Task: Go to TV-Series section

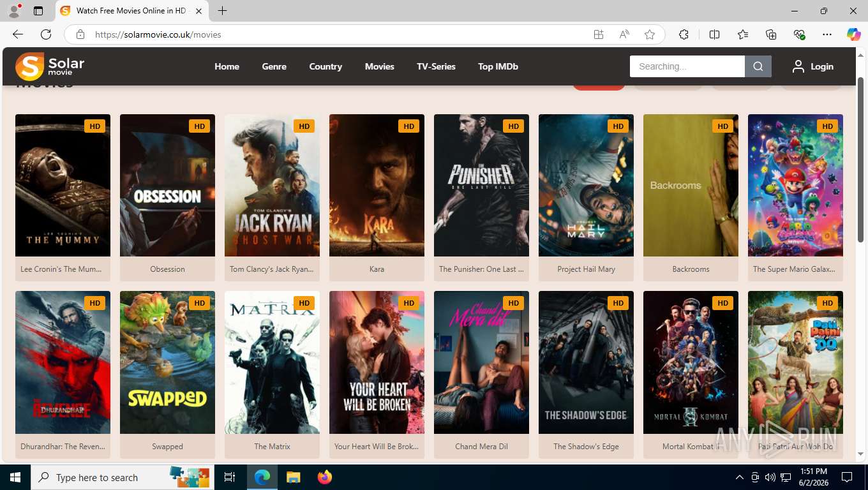Action: pyautogui.click(x=436, y=66)
